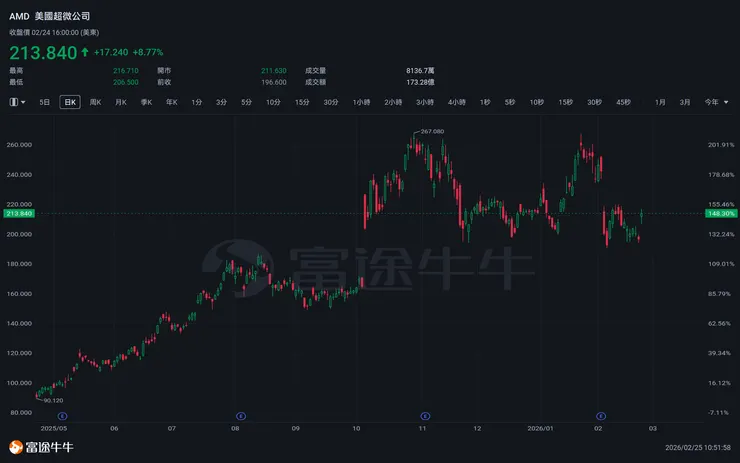Choose the 3分 interval

[221, 102]
